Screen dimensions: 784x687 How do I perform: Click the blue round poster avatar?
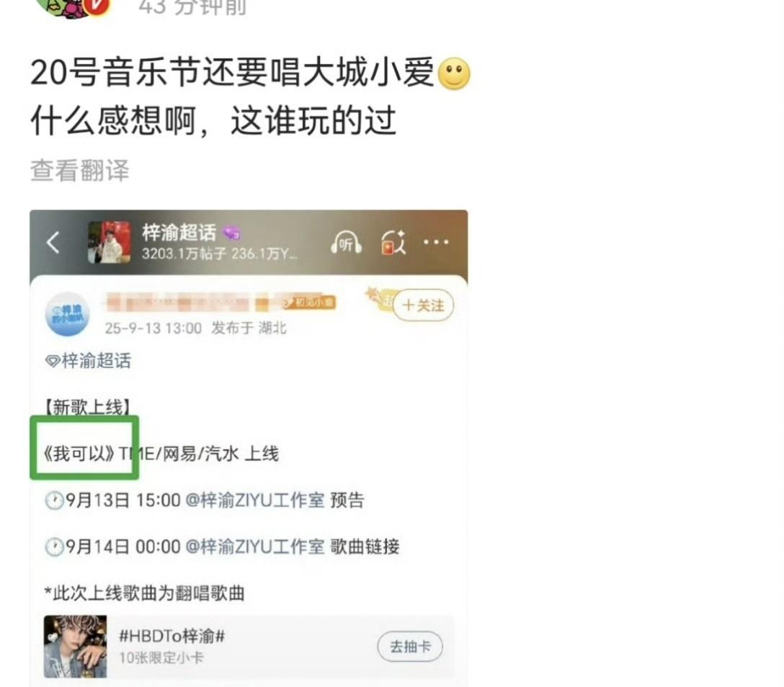pos(68,314)
